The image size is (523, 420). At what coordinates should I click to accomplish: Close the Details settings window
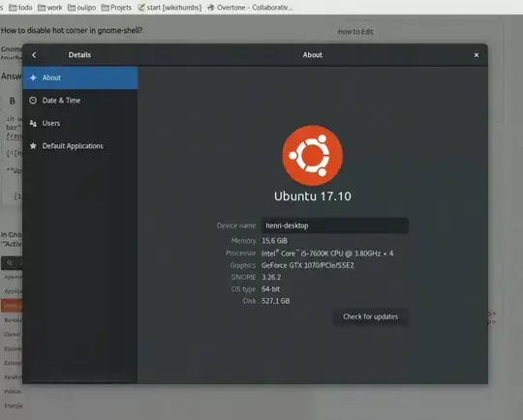pos(477,55)
